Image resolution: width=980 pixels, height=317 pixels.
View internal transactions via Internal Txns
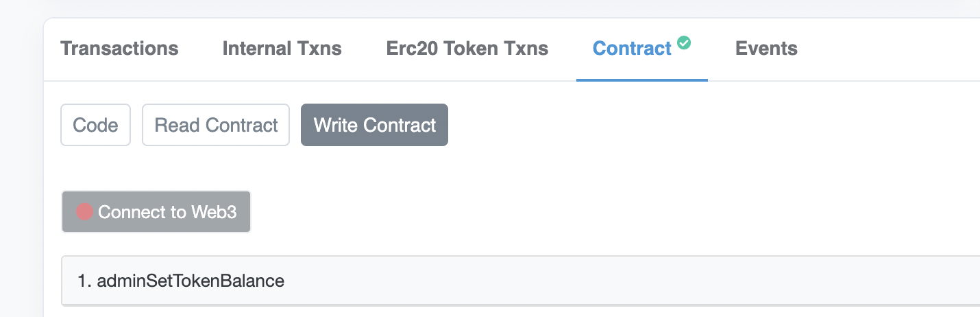(282, 49)
